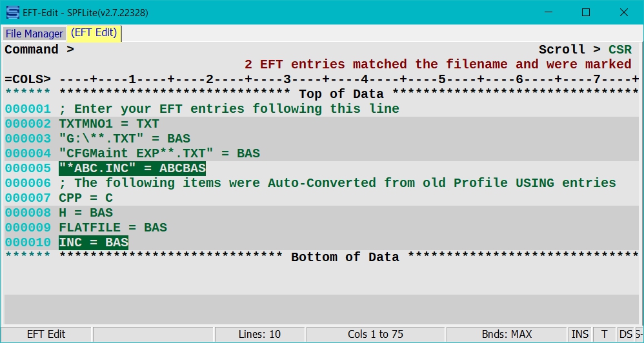Click the EFT Edit status bar label
Screen dimensions: 644x343
46,335
